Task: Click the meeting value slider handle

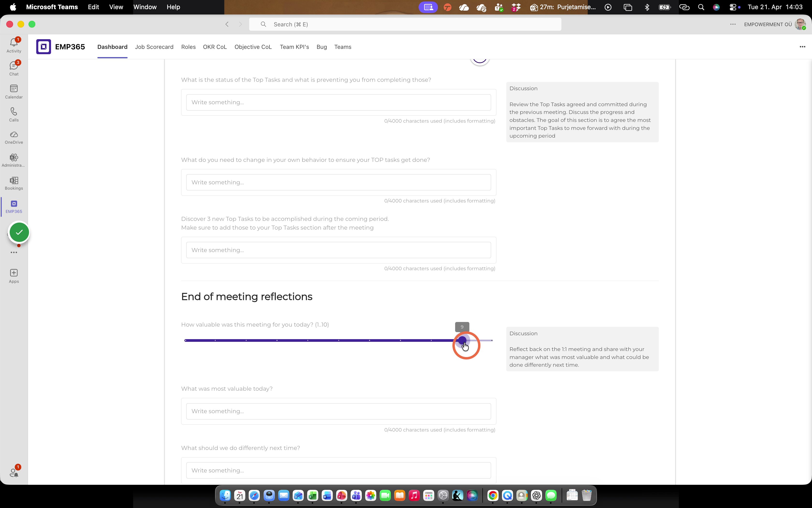Action: pyautogui.click(x=462, y=340)
